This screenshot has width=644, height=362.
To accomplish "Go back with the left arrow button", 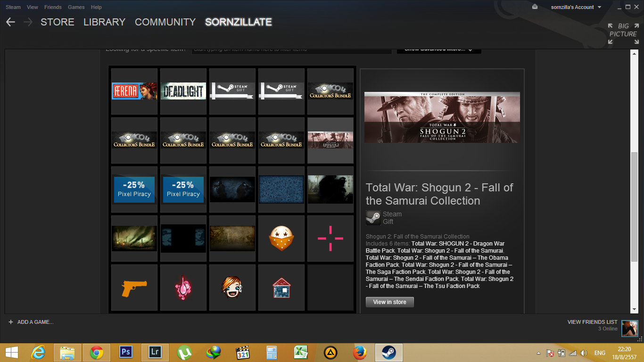I will tap(10, 22).
